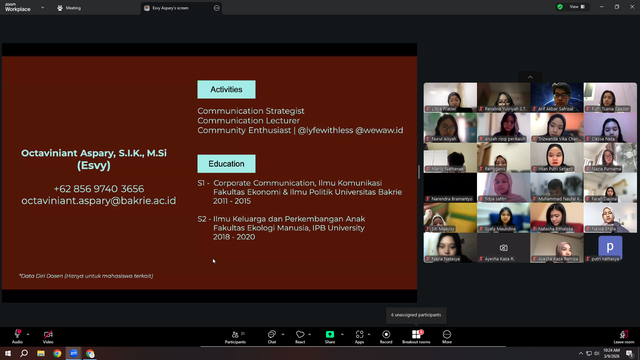This screenshot has height=360, width=640.
Task: Expand the Apps options arrow
Action: coord(369,334)
